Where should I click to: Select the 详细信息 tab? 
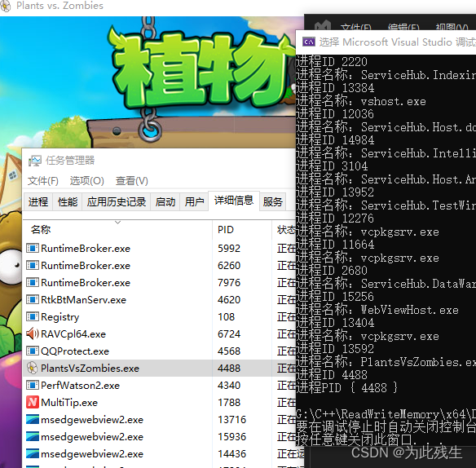point(234,201)
